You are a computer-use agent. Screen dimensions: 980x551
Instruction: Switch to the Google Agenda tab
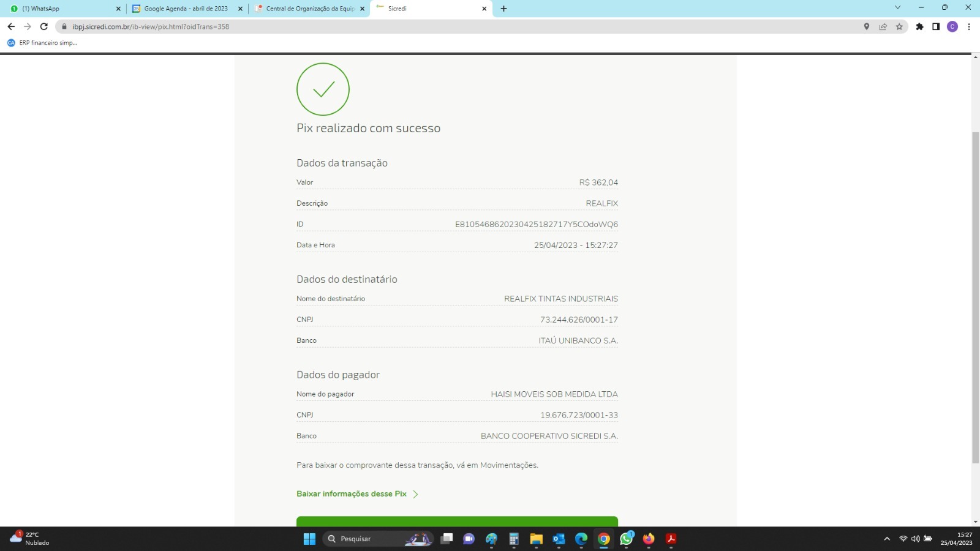coord(186,9)
